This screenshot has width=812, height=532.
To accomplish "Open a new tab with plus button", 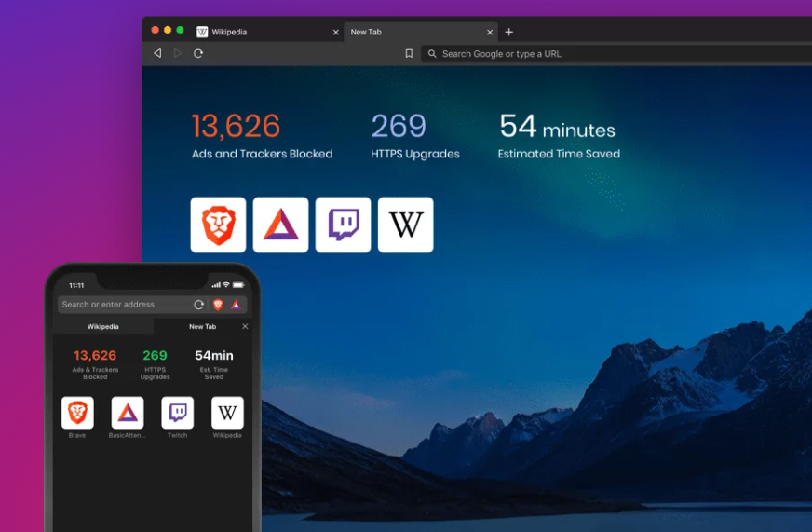I will coord(509,32).
